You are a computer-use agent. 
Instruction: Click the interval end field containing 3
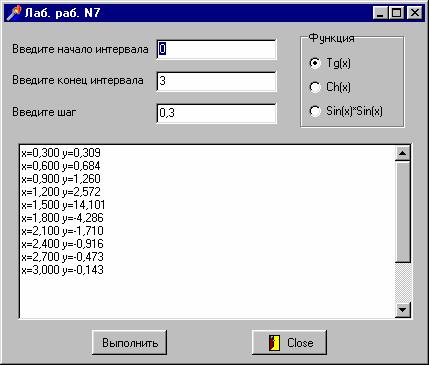tap(216, 81)
